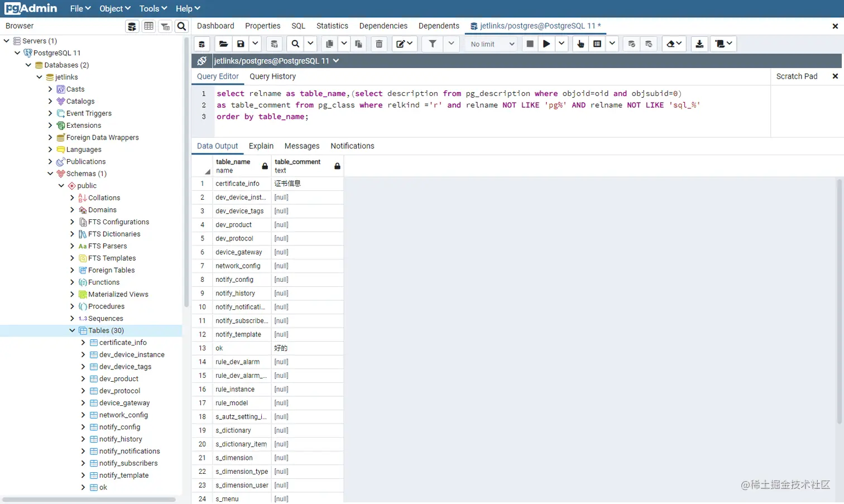Open the Query Tool from the Browser panel
Image resolution: width=844 pixels, height=504 pixels.
coord(132,26)
